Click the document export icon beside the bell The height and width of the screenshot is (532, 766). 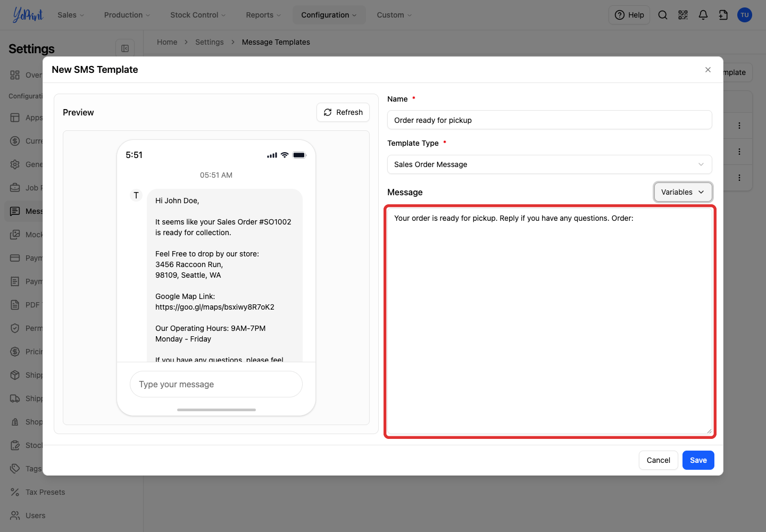[723, 15]
